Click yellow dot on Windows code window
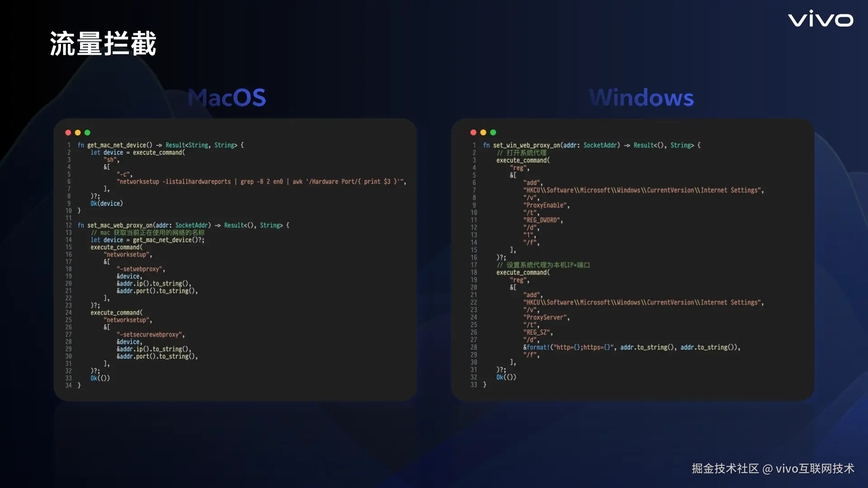The height and width of the screenshot is (488, 868). point(483,132)
